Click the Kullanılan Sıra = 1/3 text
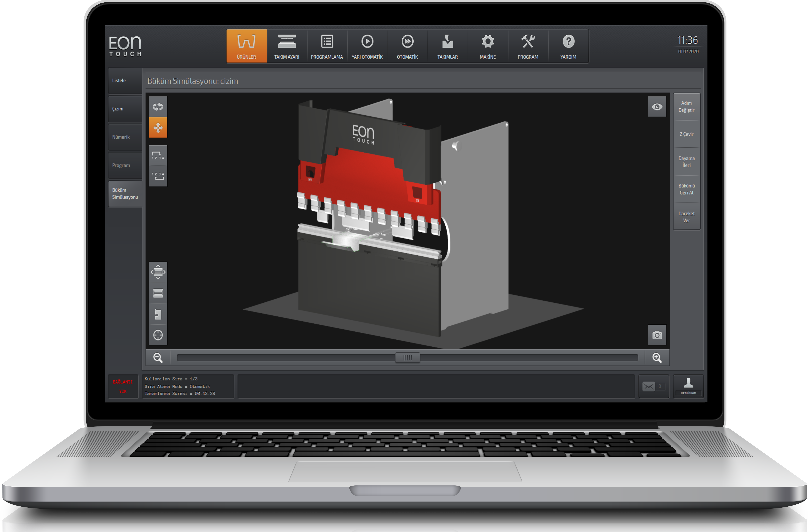Screen dimensions: 808x532 coord(171,379)
